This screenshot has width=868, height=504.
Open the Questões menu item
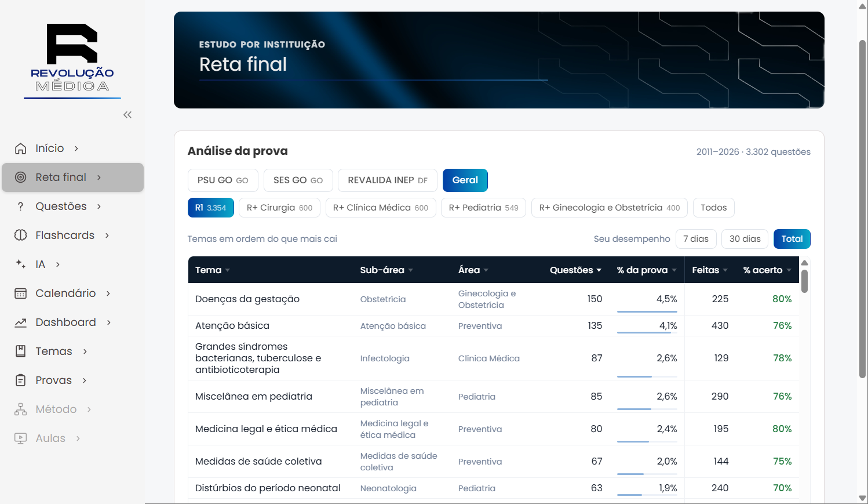[72, 206]
